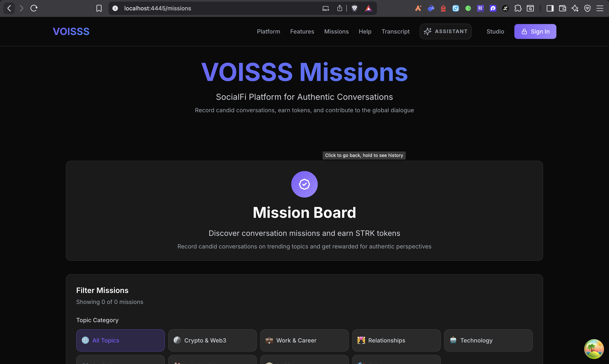The height and width of the screenshot is (364, 609).
Task: Reload the page with refresh icon
Action: [34, 8]
